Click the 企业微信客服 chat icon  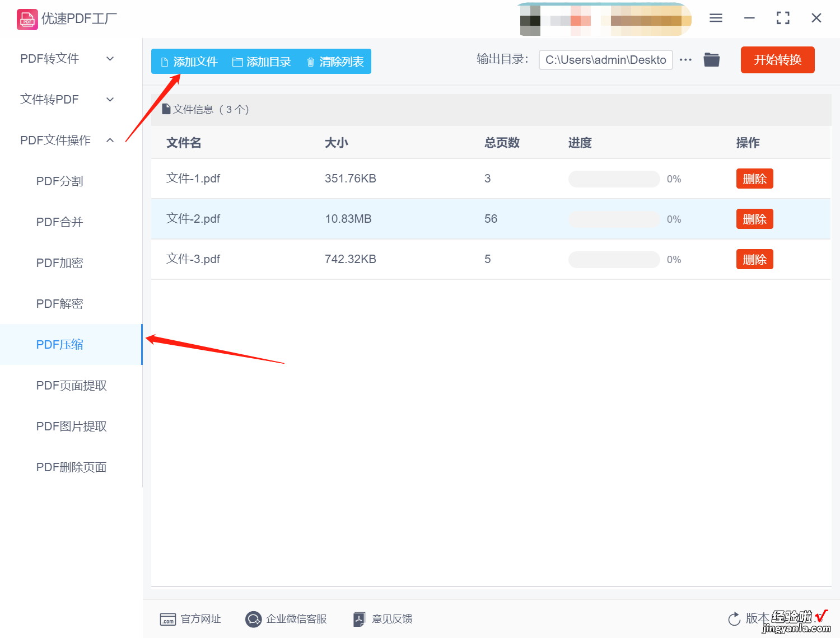(x=253, y=619)
